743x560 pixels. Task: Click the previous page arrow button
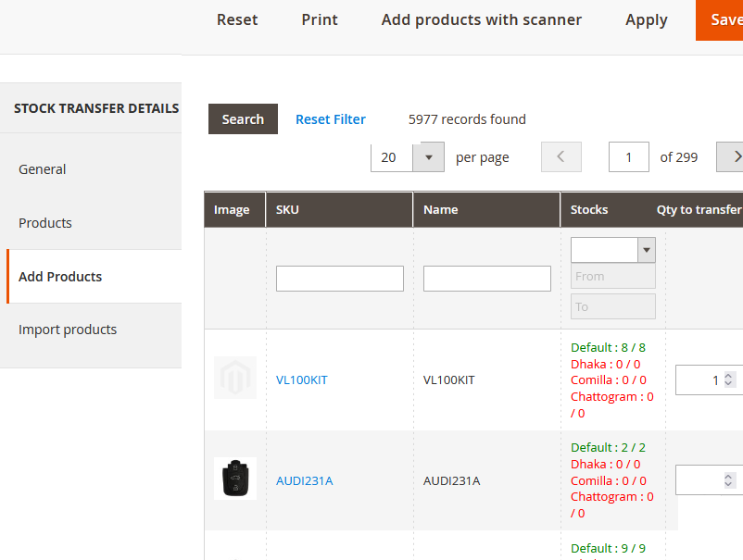click(560, 157)
